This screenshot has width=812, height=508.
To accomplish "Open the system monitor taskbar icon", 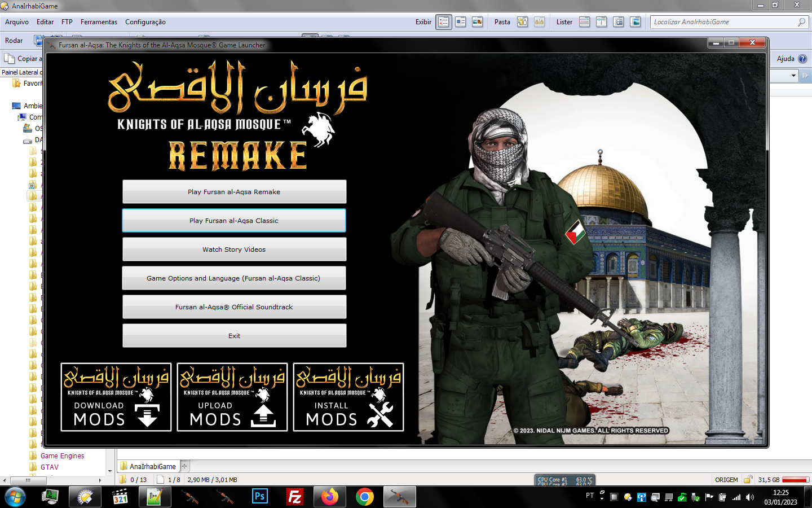I will (50, 497).
